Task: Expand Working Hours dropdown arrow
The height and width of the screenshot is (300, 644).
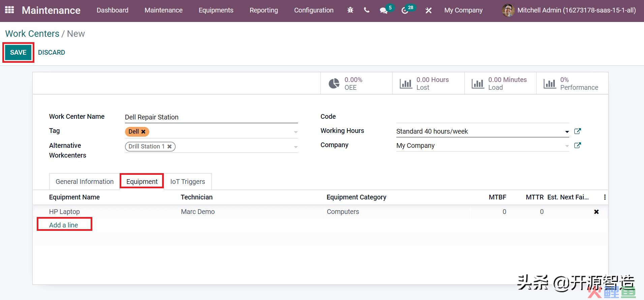Action: click(x=567, y=132)
